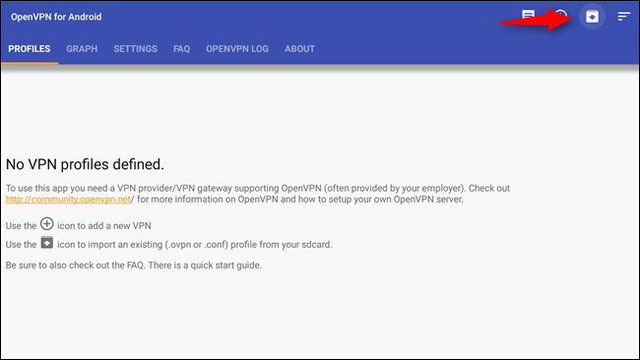Click the import box icon in help text
Viewport: 640px width, 360px height.
(x=47, y=242)
